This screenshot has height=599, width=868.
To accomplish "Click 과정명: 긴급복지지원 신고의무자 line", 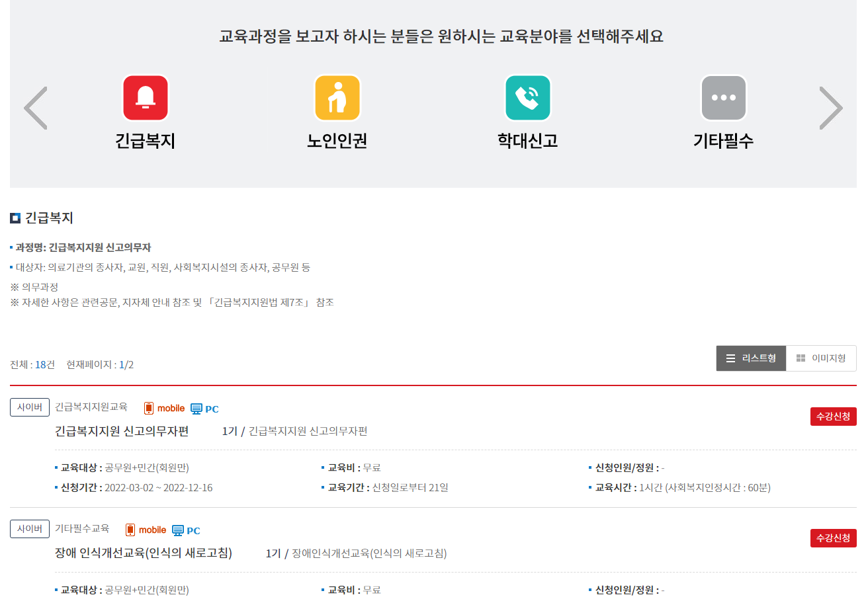I will point(83,248).
